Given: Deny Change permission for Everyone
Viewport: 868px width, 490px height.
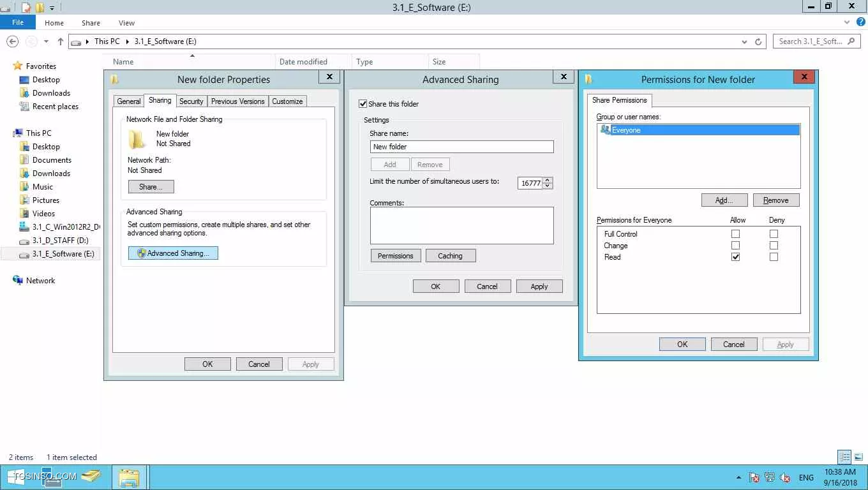Looking at the screenshot, I should click(774, 246).
